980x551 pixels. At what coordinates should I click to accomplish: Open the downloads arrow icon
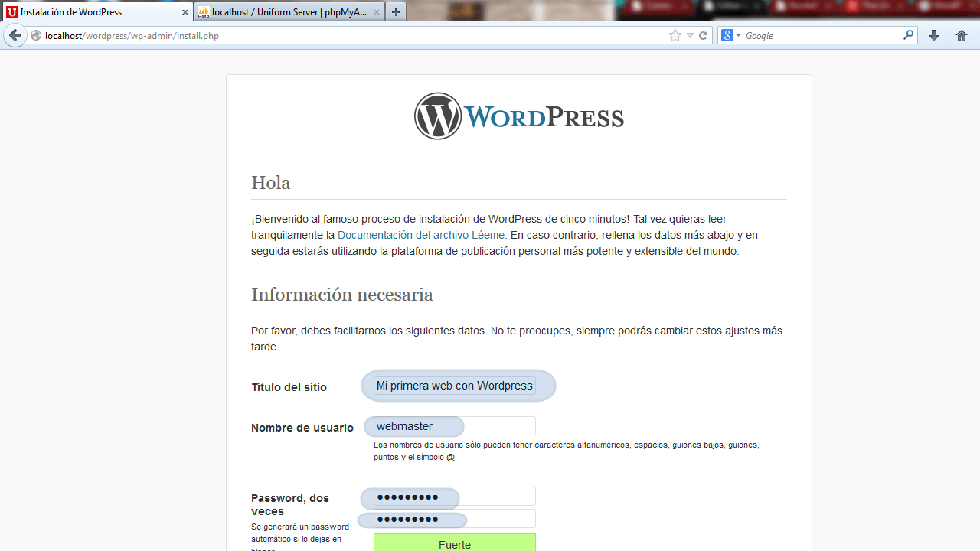(x=934, y=35)
